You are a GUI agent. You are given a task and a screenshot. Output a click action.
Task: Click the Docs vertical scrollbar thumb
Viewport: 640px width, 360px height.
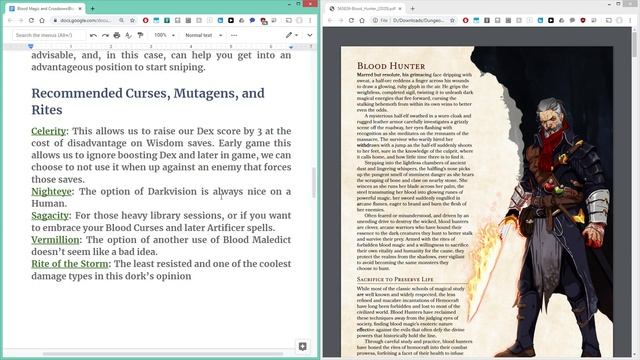pos(314,182)
